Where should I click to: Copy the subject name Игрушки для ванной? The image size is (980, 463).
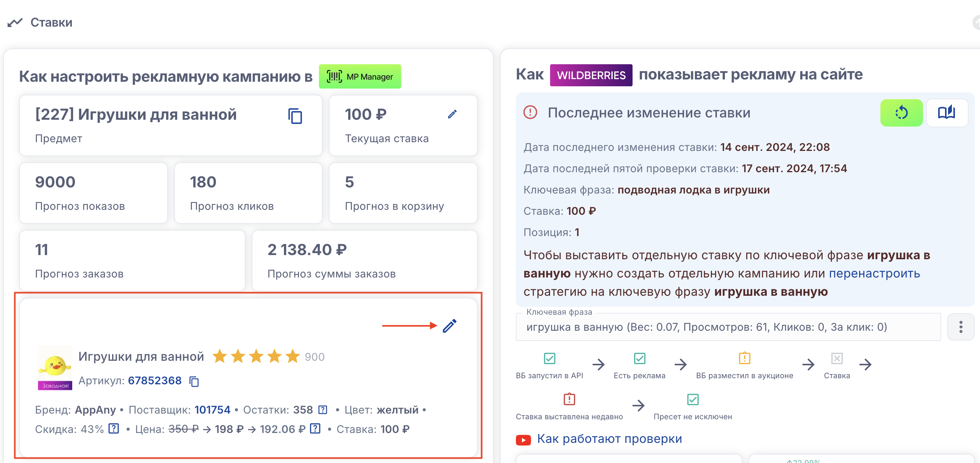[x=295, y=116]
